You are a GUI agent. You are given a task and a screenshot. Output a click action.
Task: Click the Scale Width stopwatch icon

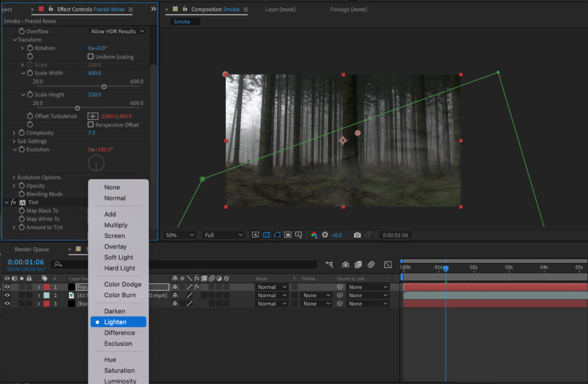pos(29,73)
